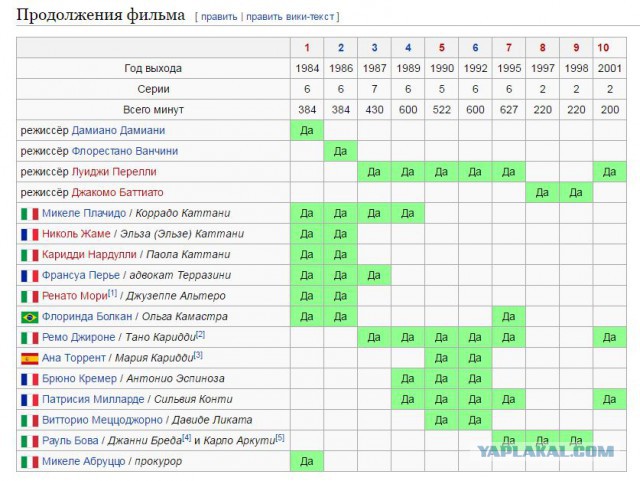This screenshot has width=640, height=481.
Task: Click Brazilian flag beside Флоринда Болкан
Action: [30, 317]
